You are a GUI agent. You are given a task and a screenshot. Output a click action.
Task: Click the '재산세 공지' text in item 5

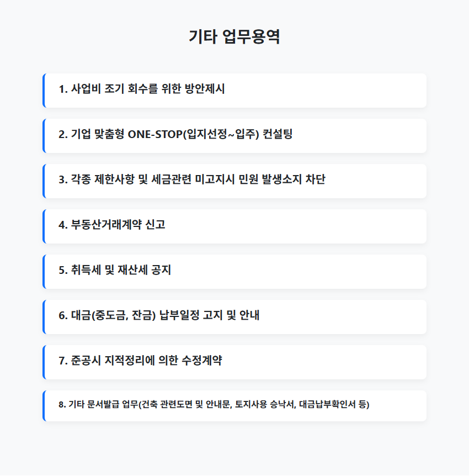click(x=144, y=270)
